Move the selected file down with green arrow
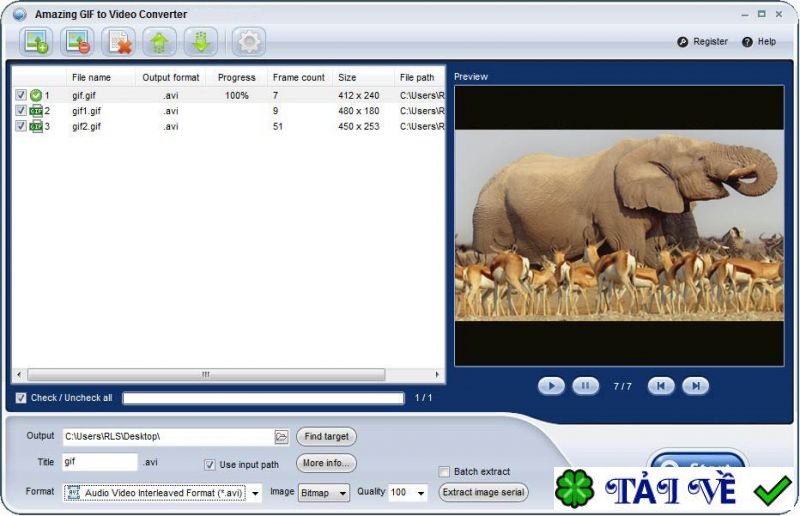 [x=200, y=42]
